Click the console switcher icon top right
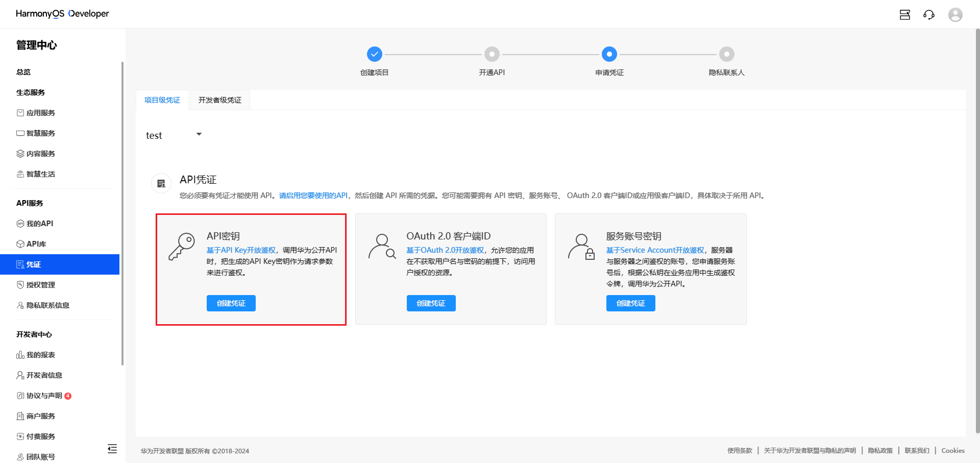Viewport: 980px width, 463px height. 904,15
